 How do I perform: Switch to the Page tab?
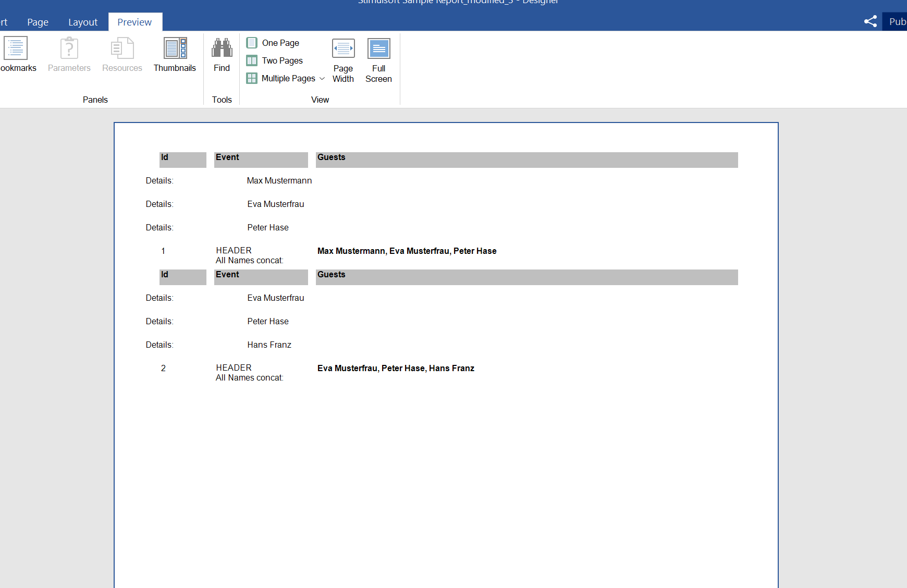[x=38, y=22]
